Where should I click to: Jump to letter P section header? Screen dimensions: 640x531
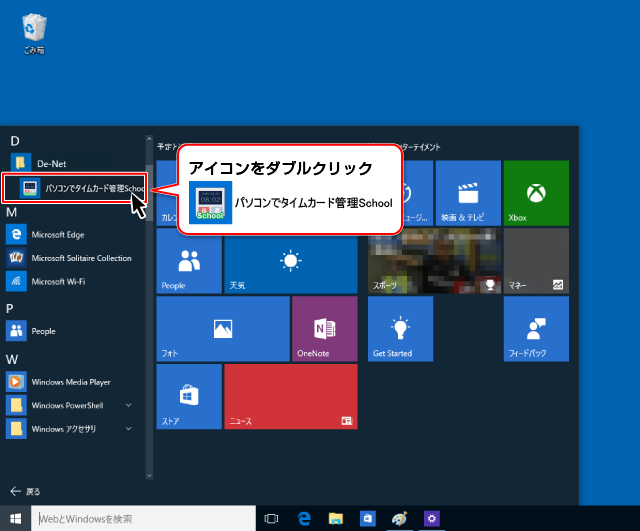pos(10,309)
